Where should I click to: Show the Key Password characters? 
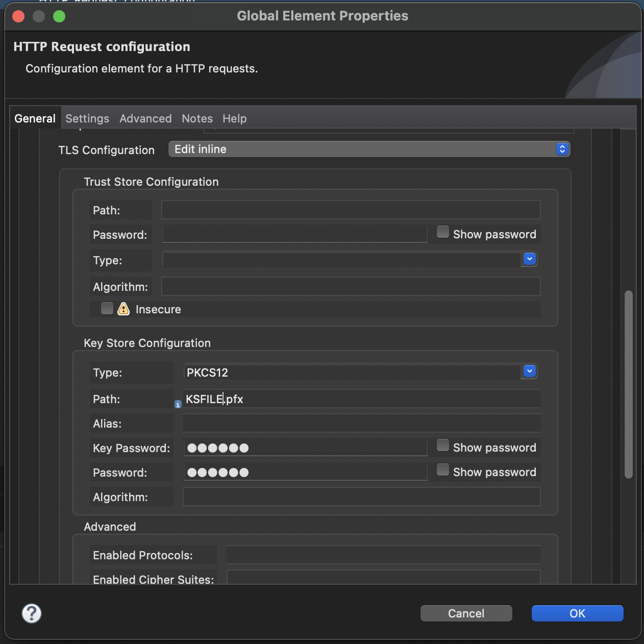(x=442, y=445)
